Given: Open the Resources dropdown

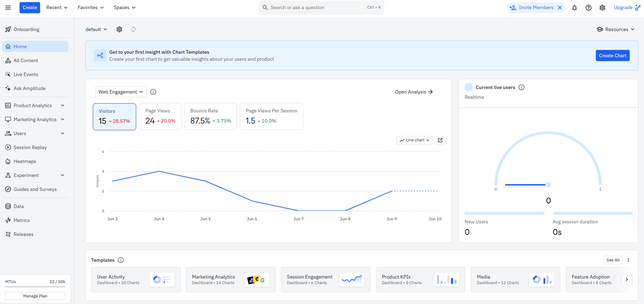Looking at the screenshot, I should (616, 29).
